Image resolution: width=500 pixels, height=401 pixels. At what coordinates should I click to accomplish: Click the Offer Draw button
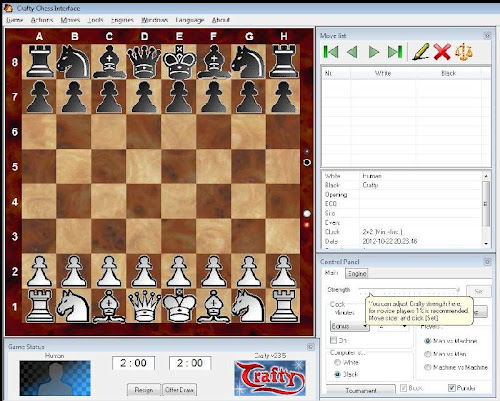(x=179, y=390)
